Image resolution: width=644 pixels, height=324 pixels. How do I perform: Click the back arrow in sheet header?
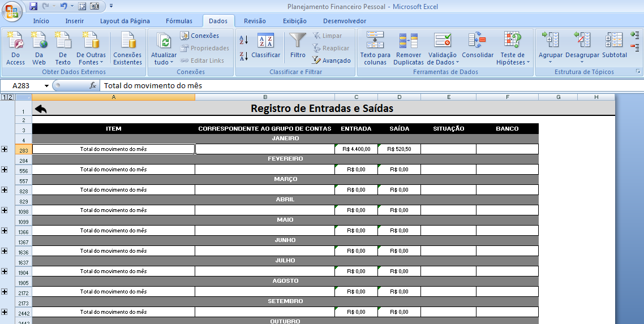(x=41, y=109)
